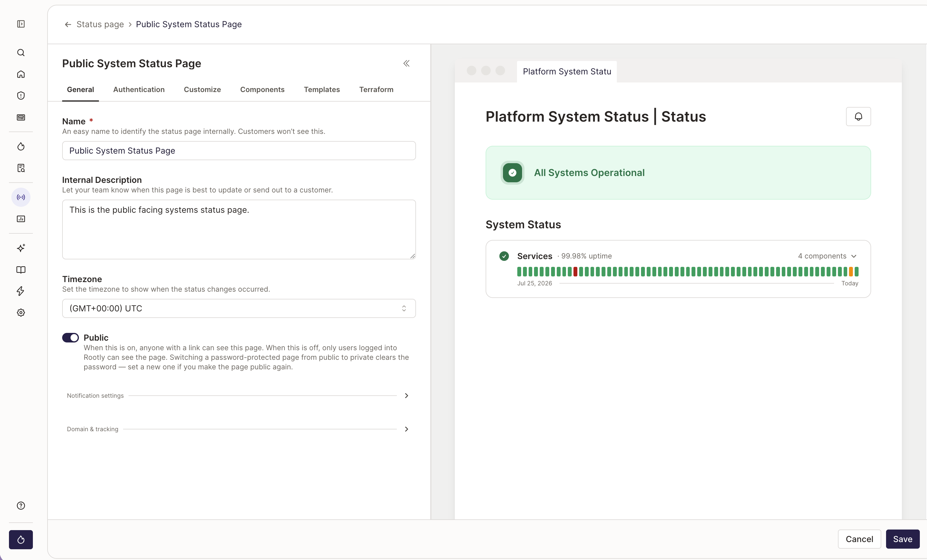Click the back arrow in breadcrumb
The image size is (927, 560).
68,25
